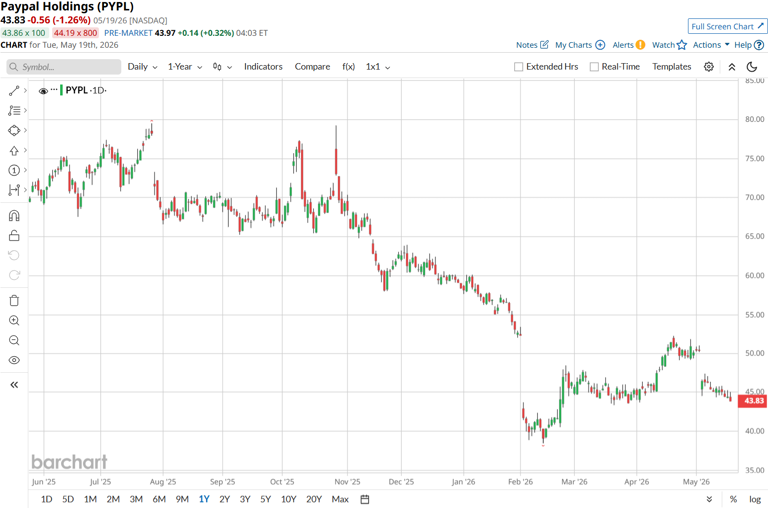Select the arrow marker tool
768x508 pixels.
(x=14, y=150)
